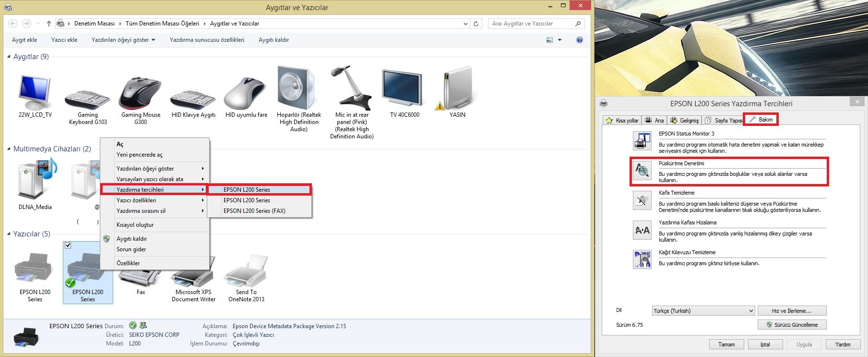Image resolution: width=868 pixels, height=357 pixels.
Task: Run the Püskürtme Denetimi nozzle check icon
Action: (x=642, y=171)
